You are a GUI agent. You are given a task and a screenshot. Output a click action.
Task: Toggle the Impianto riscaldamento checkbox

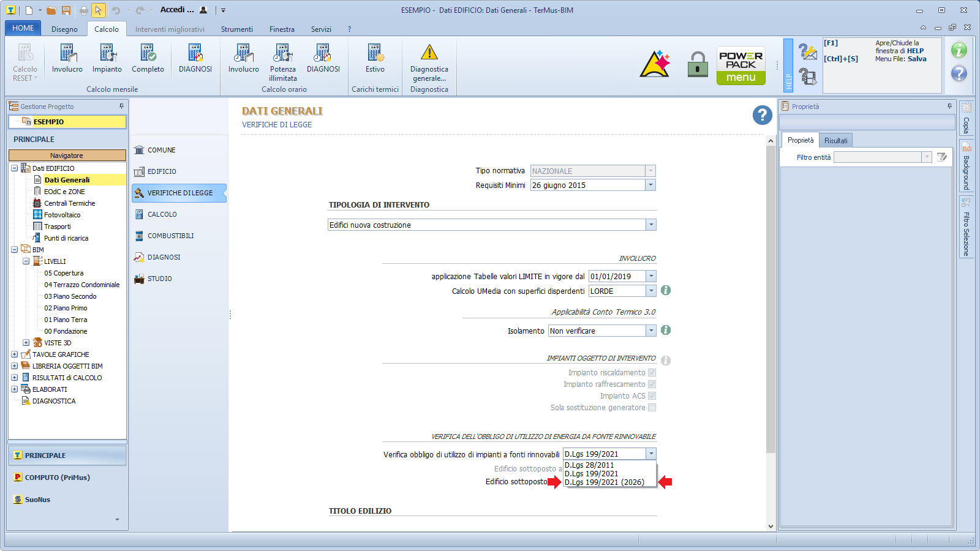(652, 373)
